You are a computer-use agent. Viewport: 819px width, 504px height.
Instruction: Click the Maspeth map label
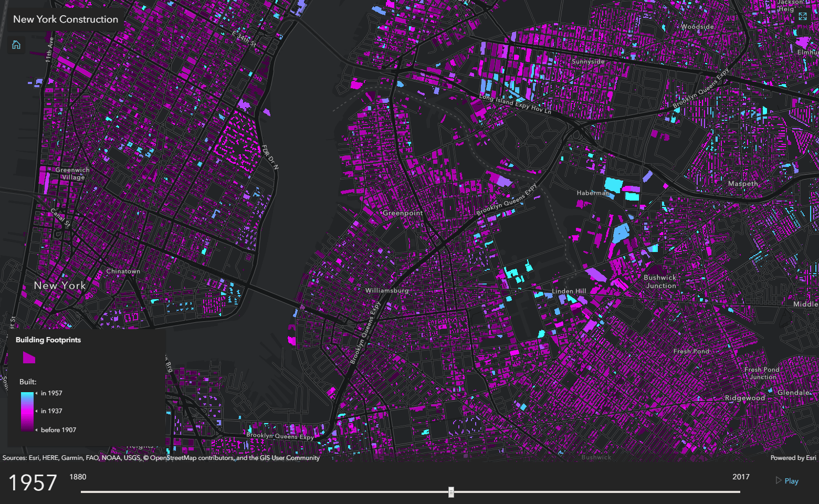coord(743,184)
